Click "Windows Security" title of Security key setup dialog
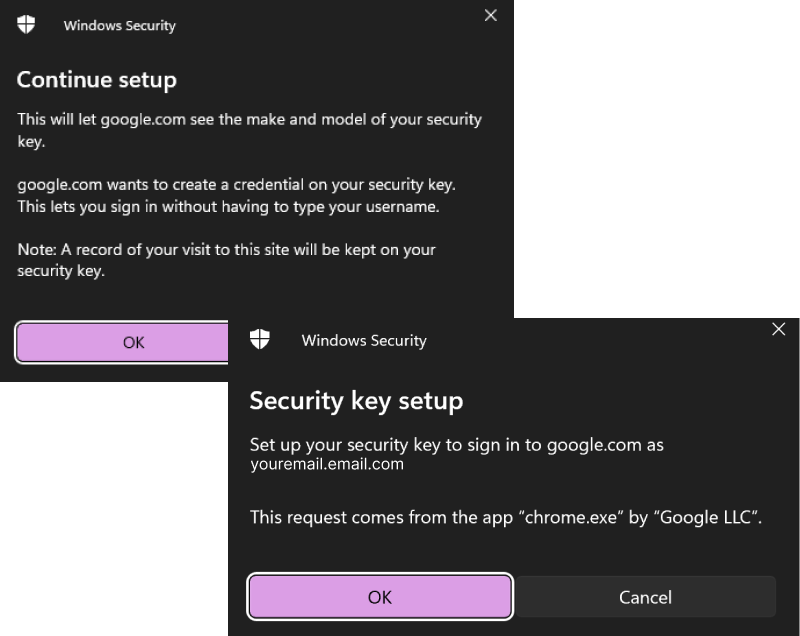This screenshot has height=636, width=800. [x=364, y=341]
